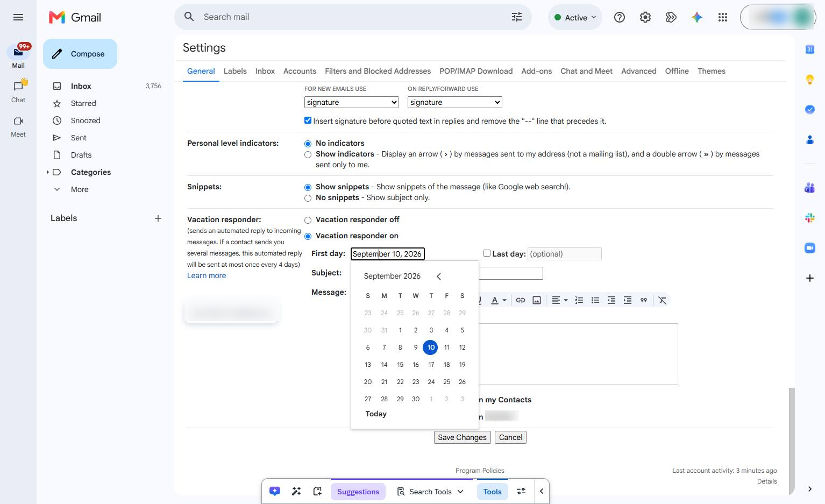Open the main menu hamburger icon
This screenshot has height=504, width=825.
click(18, 17)
